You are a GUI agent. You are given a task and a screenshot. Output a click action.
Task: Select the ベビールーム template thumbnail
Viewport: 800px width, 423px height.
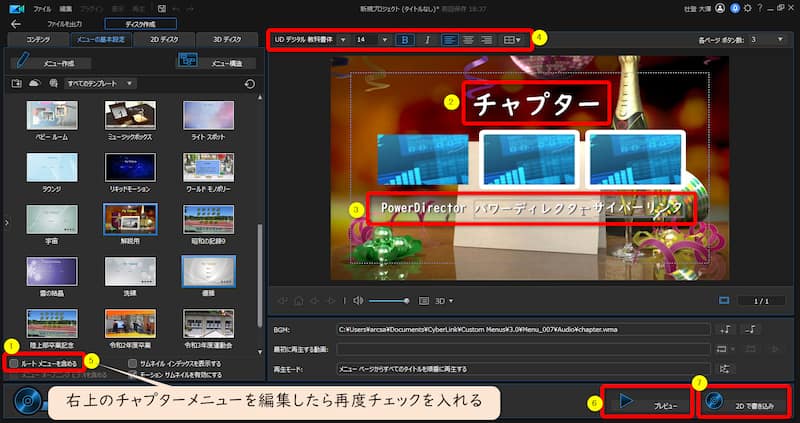(x=52, y=115)
